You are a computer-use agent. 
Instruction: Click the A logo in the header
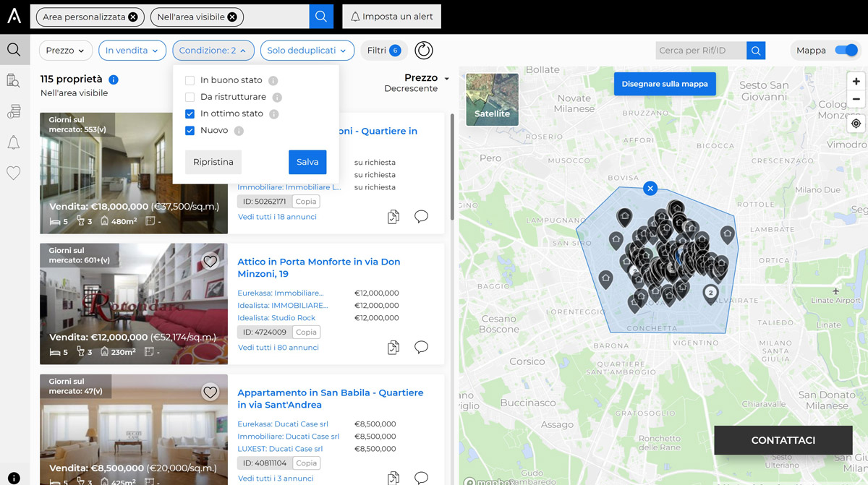pyautogui.click(x=14, y=16)
